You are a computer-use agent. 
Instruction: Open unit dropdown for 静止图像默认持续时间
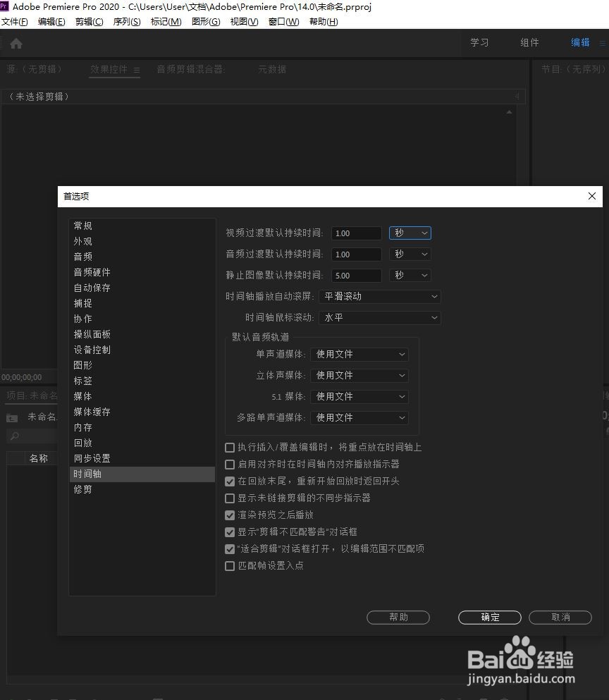pyautogui.click(x=410, y=276)
